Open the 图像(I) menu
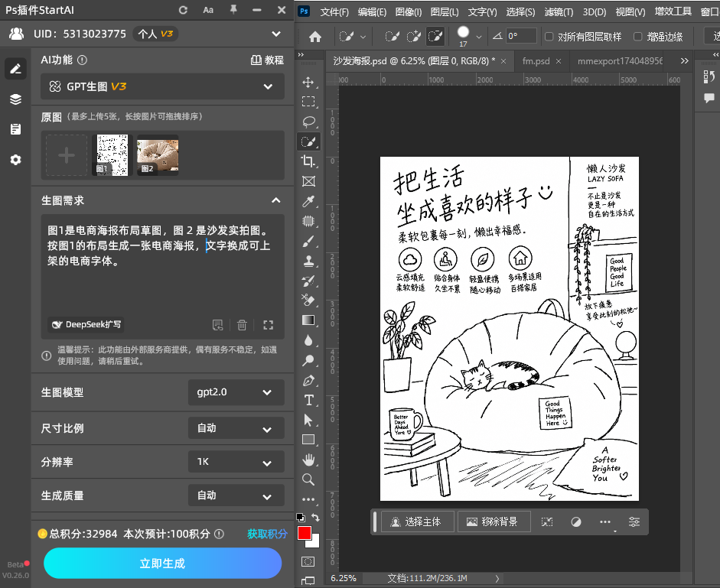Image resolution: width=720 pixels, height=588 pixels. [x=409, y=12]
